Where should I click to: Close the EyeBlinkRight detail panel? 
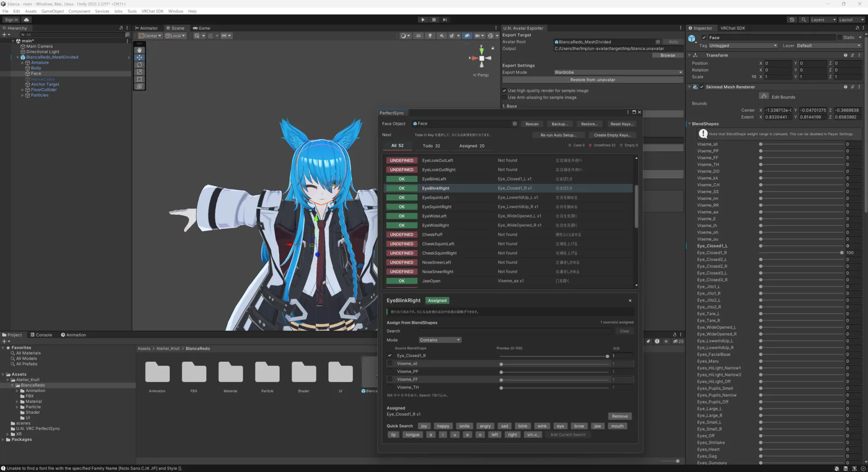click(x=630, y=301)
